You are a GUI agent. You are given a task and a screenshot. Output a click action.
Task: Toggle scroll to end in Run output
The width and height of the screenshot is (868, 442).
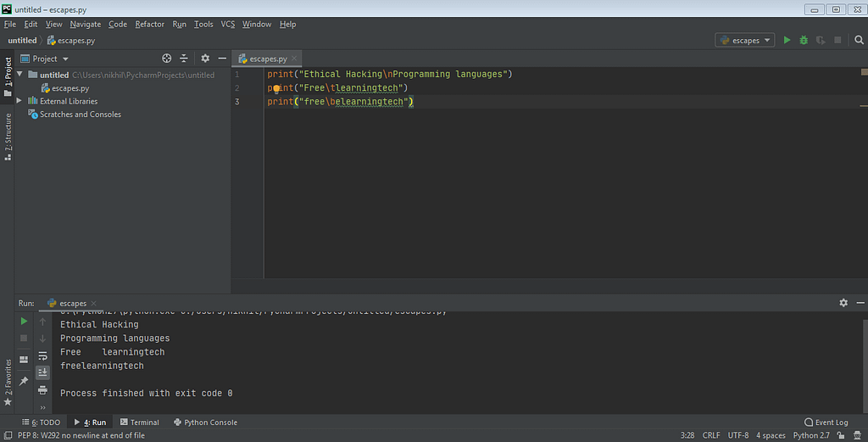click(42, 372)
